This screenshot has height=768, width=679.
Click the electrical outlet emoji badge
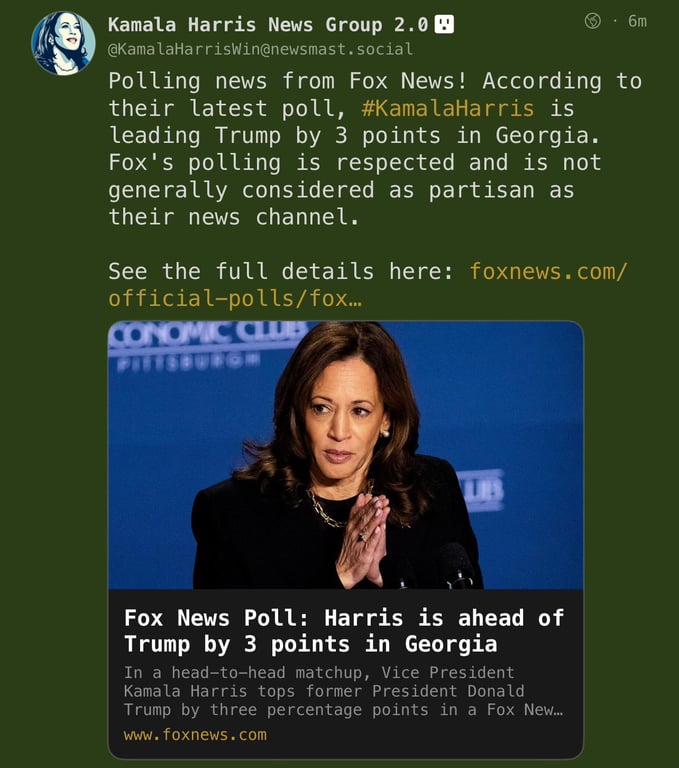tap(444, 24)
